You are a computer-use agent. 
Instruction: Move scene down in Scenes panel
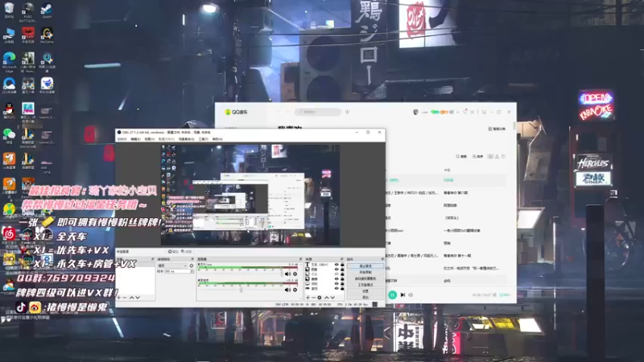coord(138,298)
